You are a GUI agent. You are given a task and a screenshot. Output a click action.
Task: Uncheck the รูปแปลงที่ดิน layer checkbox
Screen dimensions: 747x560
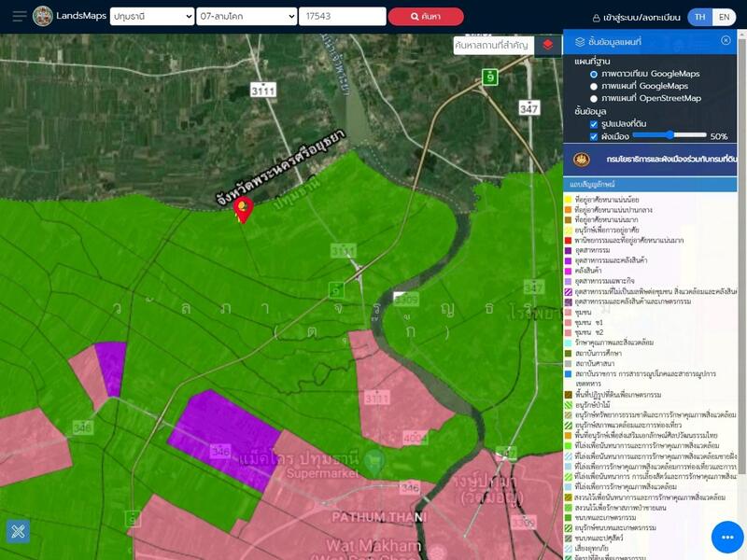[x=594, y=123]
